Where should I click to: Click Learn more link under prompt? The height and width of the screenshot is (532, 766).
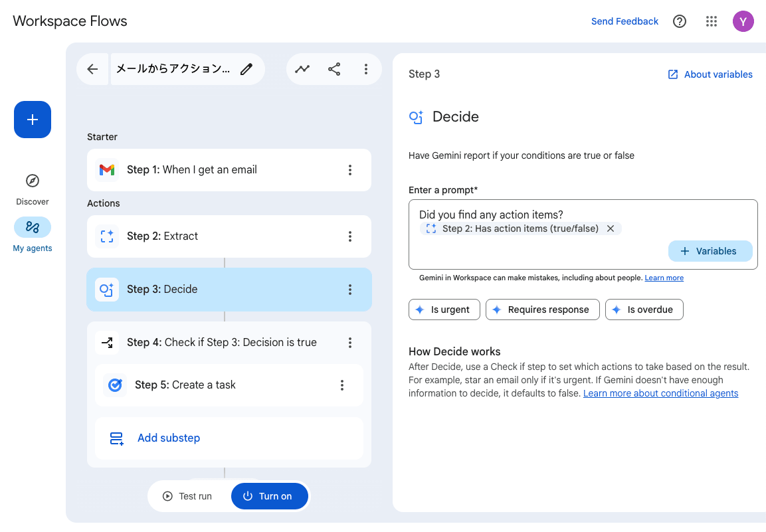664,278
